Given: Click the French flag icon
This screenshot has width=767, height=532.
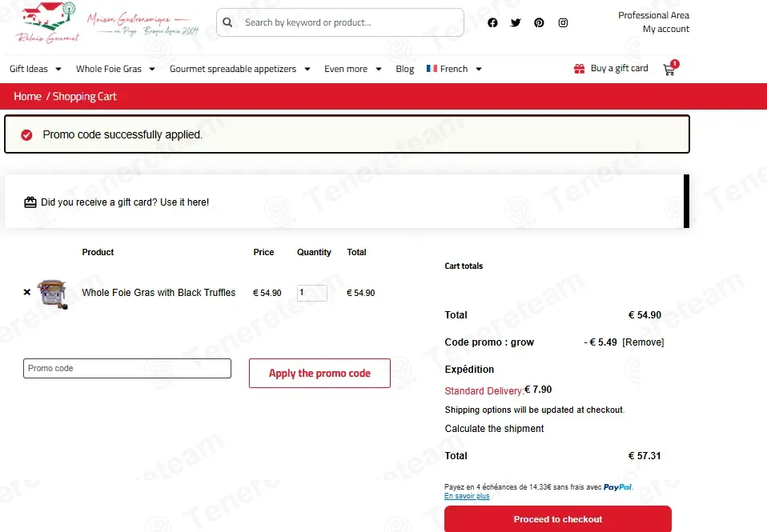Looking at the screenshot, I should click(432, 69).
